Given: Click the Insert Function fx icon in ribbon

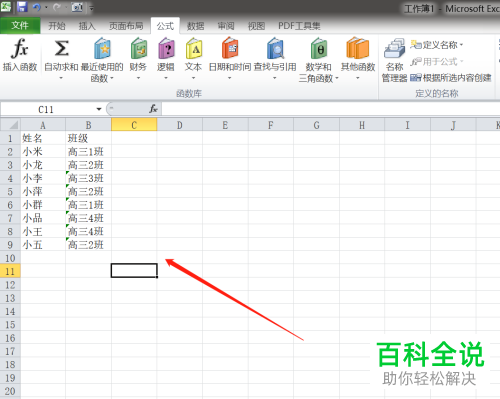Looking at the screenshot, I should (x=19, y=49).
